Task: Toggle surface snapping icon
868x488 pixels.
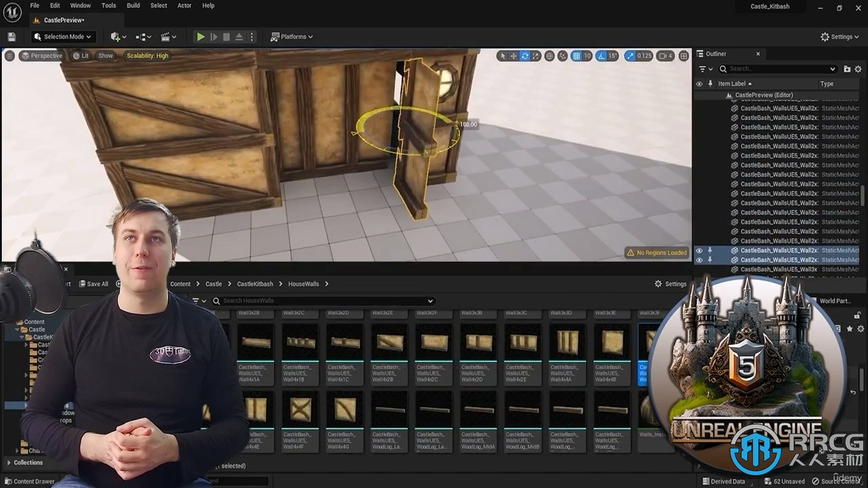Action: pyautogui.click(x=563, y=56)
